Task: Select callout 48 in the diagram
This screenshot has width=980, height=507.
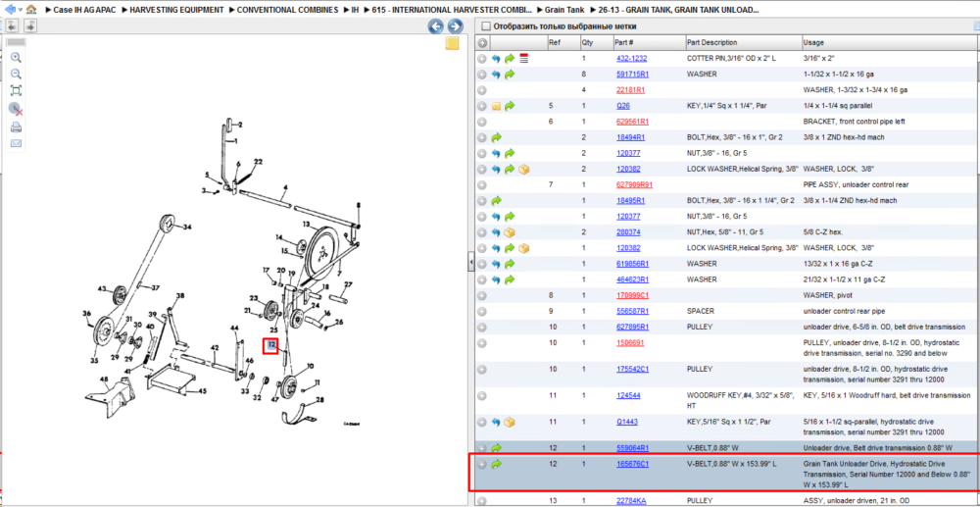Action: (104, 379)
